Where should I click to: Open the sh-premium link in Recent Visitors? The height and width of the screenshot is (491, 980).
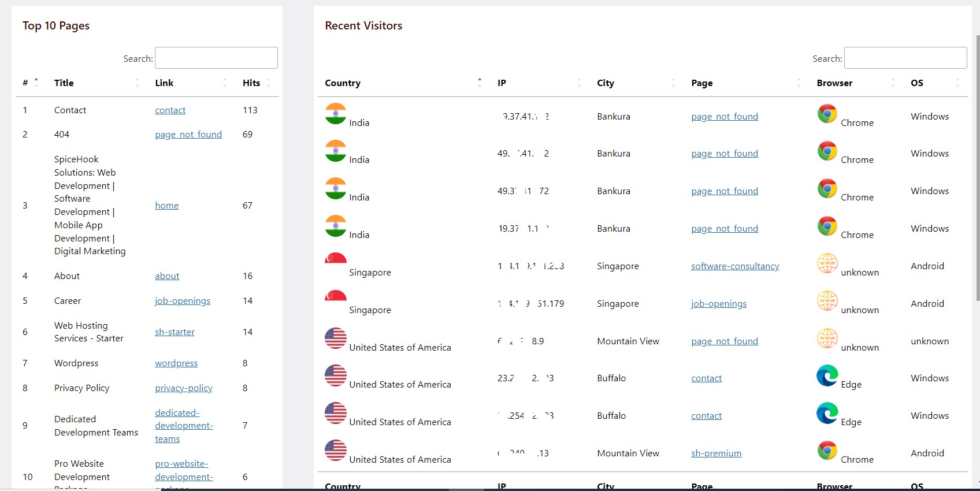pos(716,453)
